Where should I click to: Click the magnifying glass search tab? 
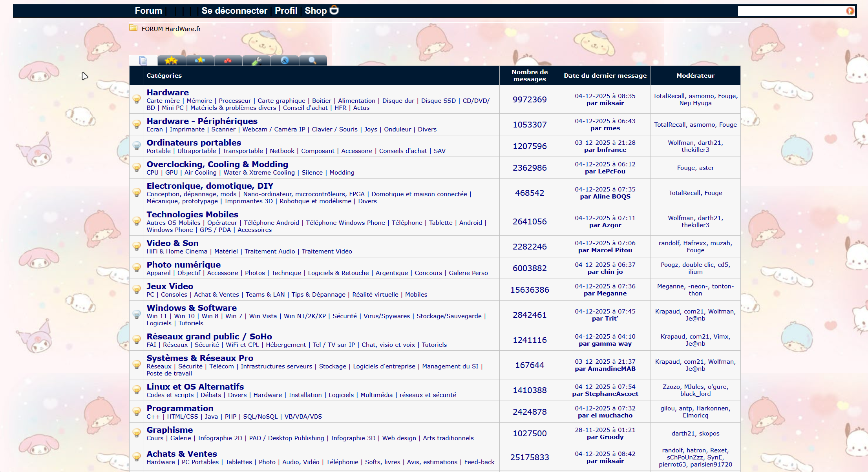pyautogui.click(x=312, y=60)
